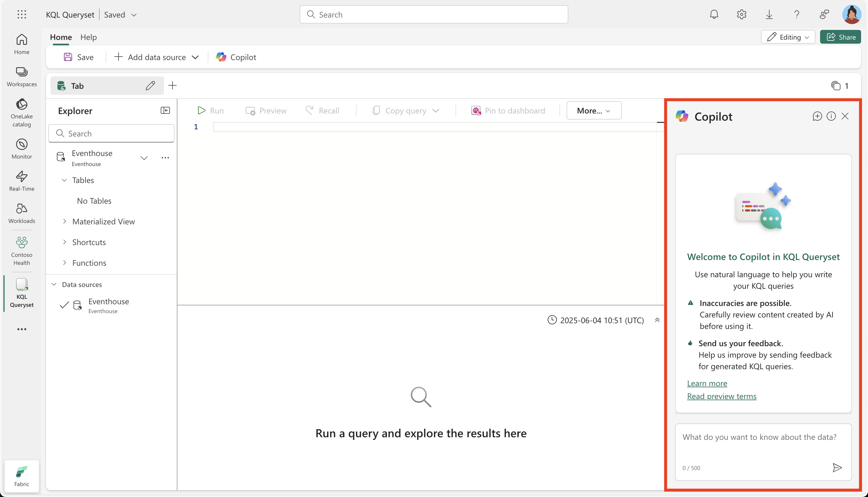Pin the query to a dashboard
868x497 pixels.
tap(509, 110)
